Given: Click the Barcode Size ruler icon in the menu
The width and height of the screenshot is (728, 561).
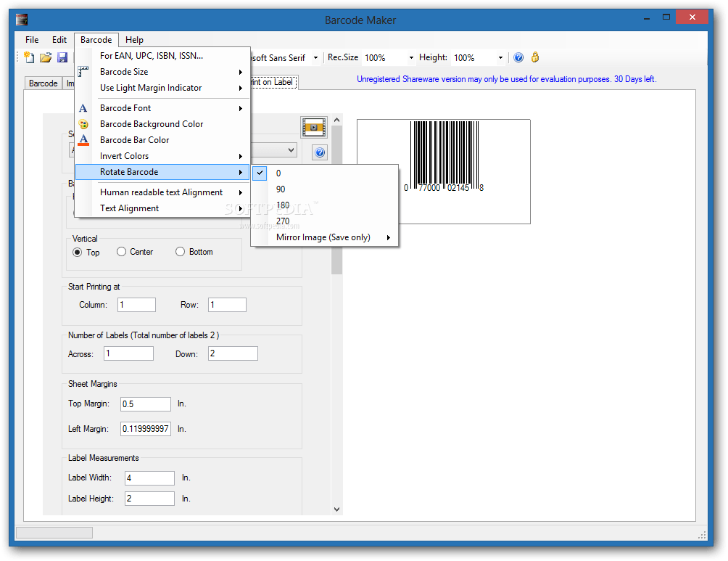Looking at the screenshot, I should pyautogui.click(x=83, y=71).
